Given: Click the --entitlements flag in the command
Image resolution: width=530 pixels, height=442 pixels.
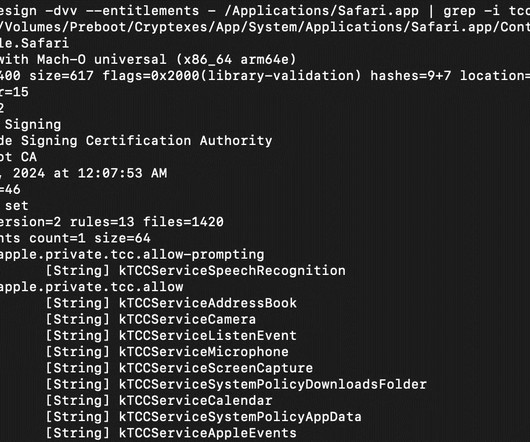Looking at the screenshot, I should [142, 11].
